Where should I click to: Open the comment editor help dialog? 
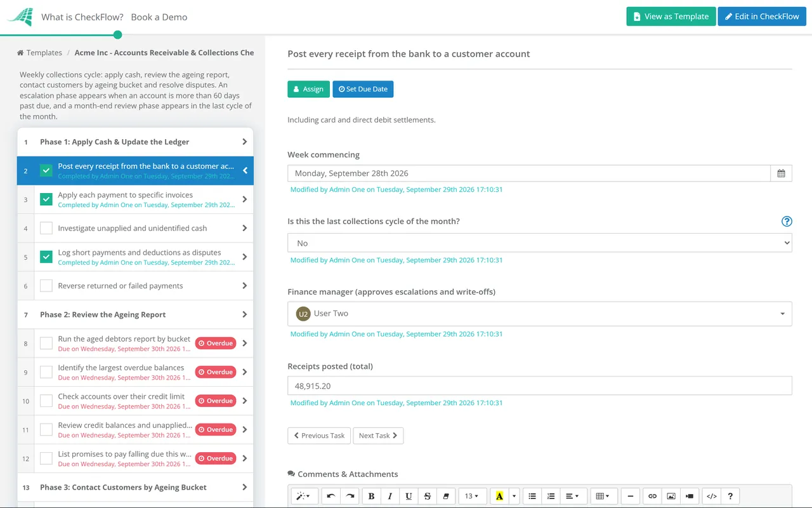coord(730,497)
